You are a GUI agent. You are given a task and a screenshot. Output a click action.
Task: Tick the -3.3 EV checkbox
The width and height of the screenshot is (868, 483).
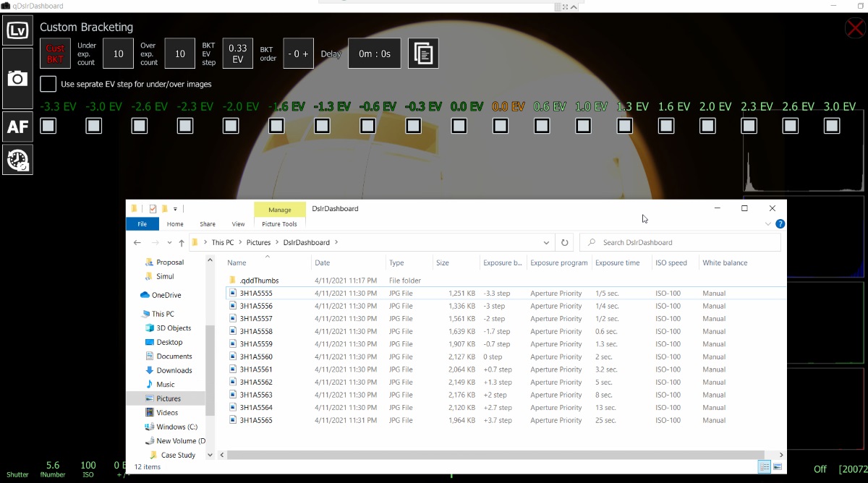(x=48, y=126)
